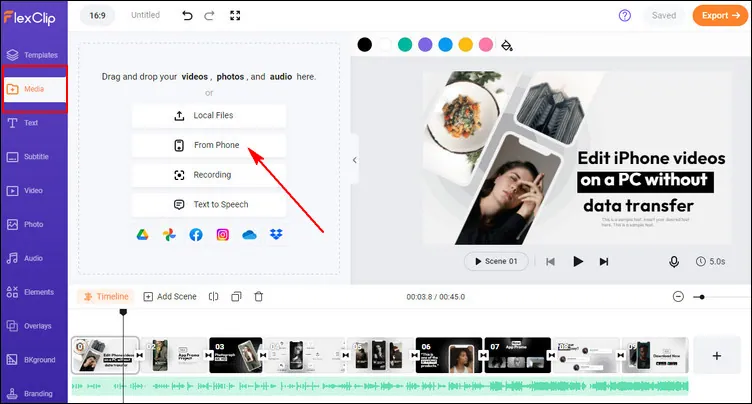Import media from OneDrive cloud
752x404 pixels.
(249, 235)
